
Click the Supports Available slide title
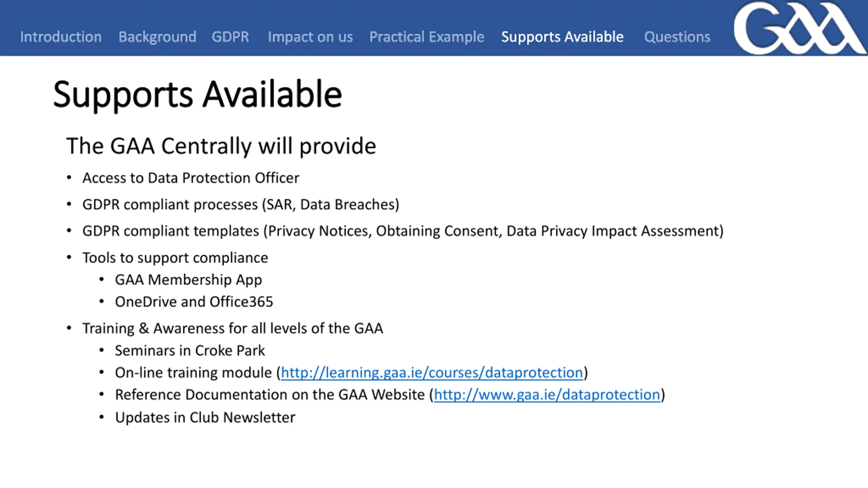click(x=198, y=95)
